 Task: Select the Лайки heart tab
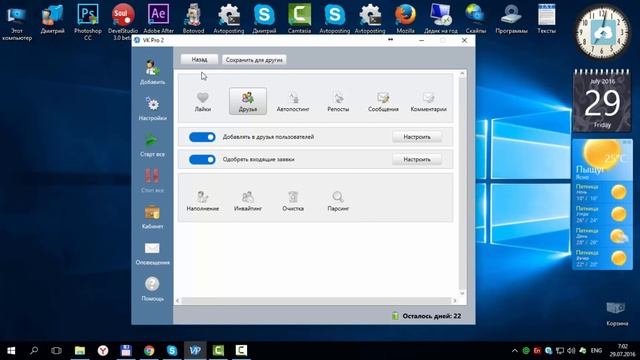pyautogui.click(x=203, y=101)
